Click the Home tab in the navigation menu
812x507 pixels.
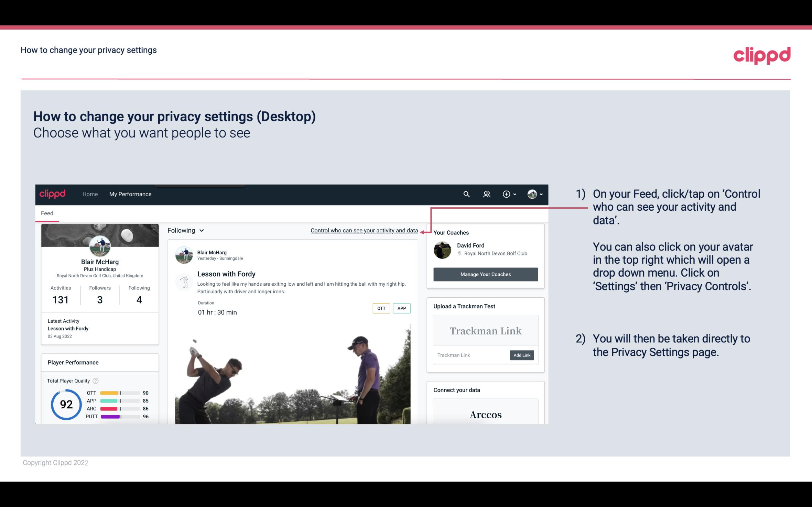pyautogui.click(x=89, y=193)
